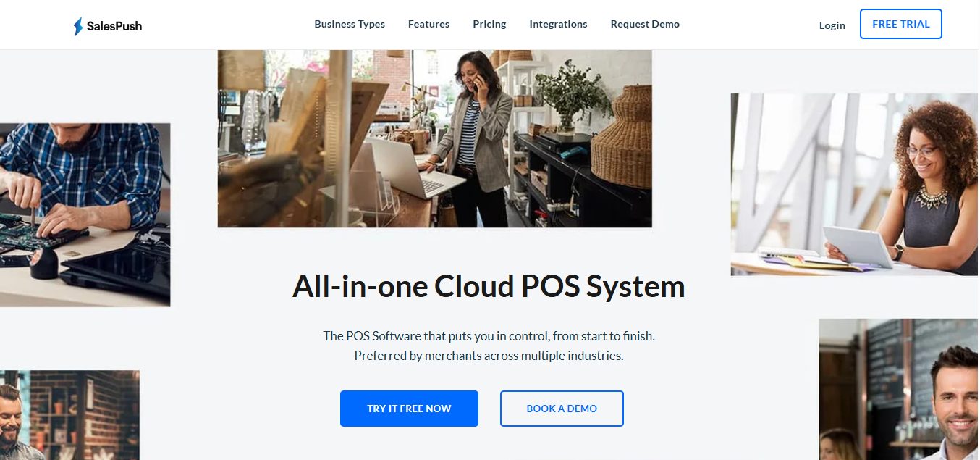Click the Login link
The image size is (980, 460).
coord(832,25)
